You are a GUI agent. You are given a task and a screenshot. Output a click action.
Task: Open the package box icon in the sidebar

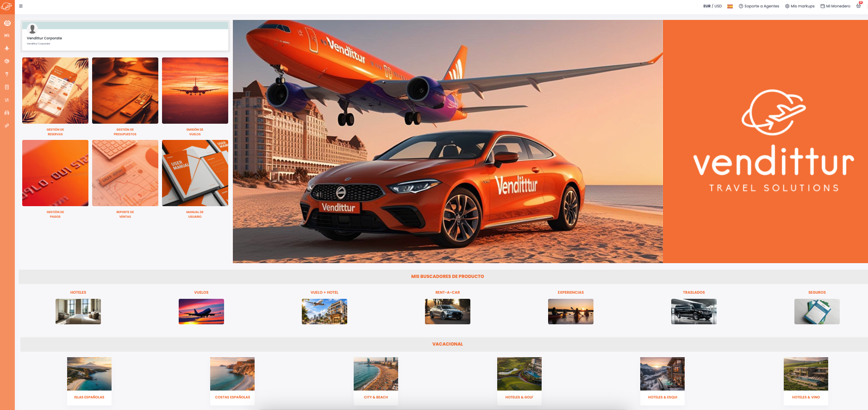(7, 61)
